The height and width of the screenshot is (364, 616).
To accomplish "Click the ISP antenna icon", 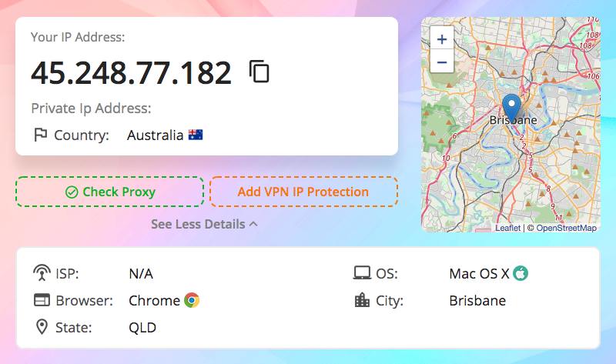I will (x=42, y=272).
